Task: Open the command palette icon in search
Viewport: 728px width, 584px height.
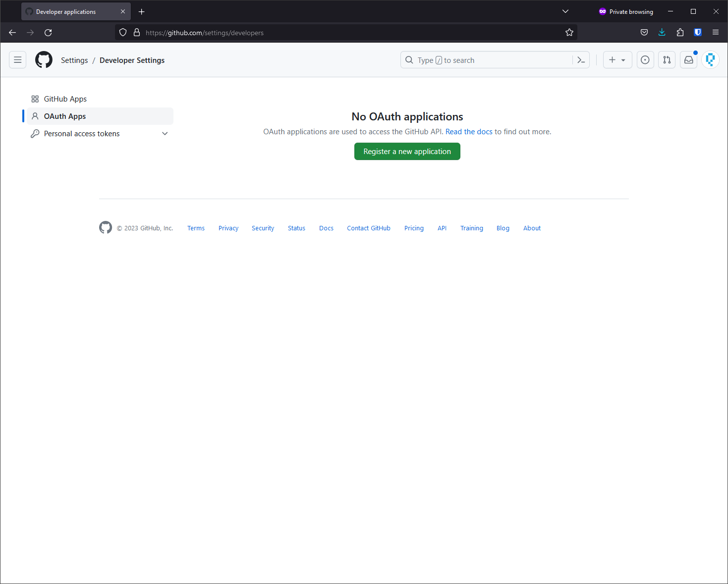Action: point(581,60)
